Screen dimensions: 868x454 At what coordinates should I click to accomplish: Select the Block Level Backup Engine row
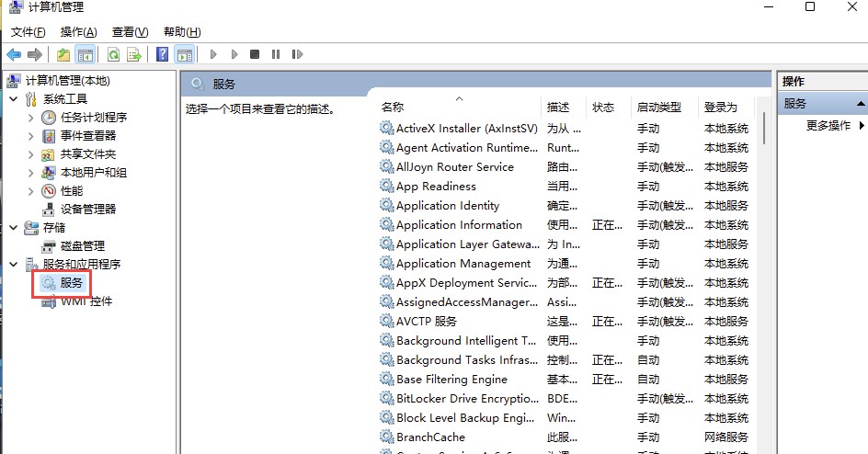click(565, 417)
